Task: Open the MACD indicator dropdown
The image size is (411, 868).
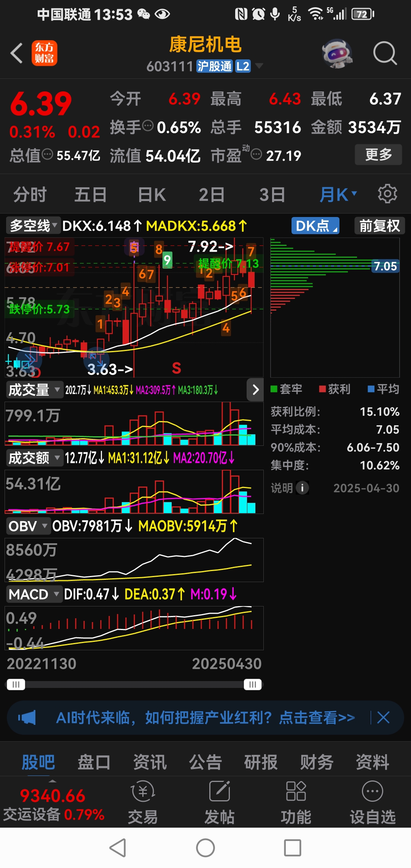Action: click(x=34, y=594)
